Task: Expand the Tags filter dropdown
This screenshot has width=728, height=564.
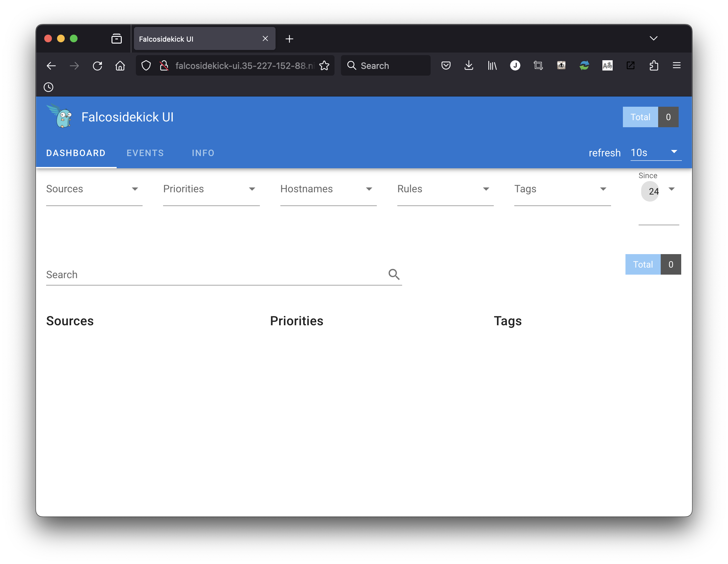Action: click(562, 189)
